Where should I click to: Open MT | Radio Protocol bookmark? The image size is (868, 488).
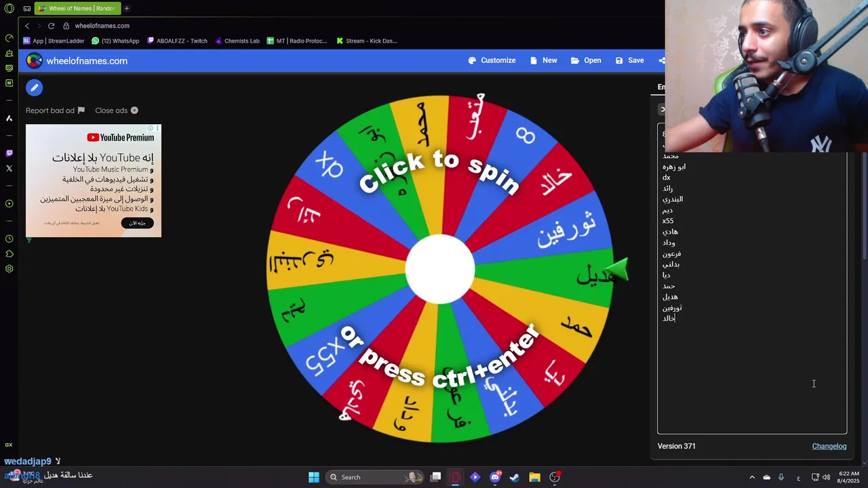coord(297,41)
